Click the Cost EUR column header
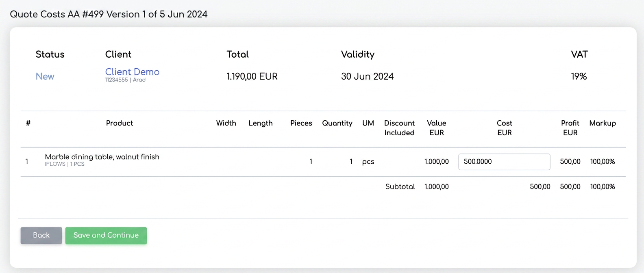The width and height of the screenshot is (644, 273). tap(504, 128)
